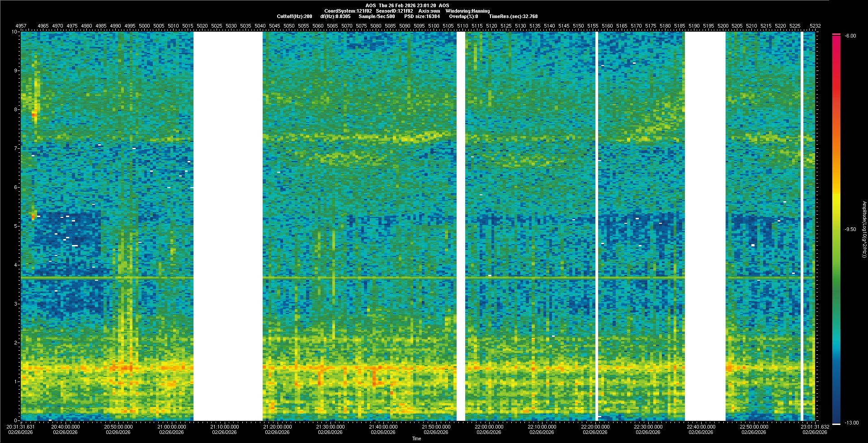Click the -6.00 colorbar maximum label
Viewport: 868px width, 443px height.
pos(850,36)
